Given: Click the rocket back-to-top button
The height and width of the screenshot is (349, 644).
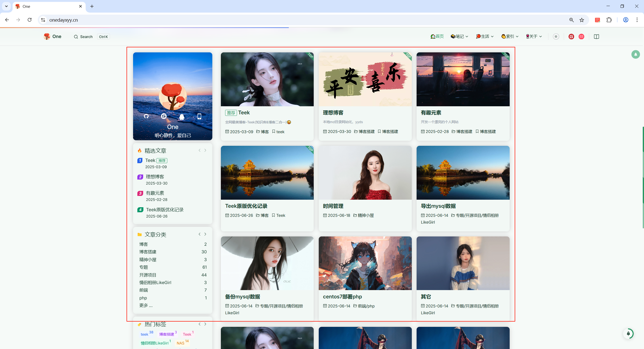Looking at the screenshot, I should pyautogui.click(x=628, y=334).
